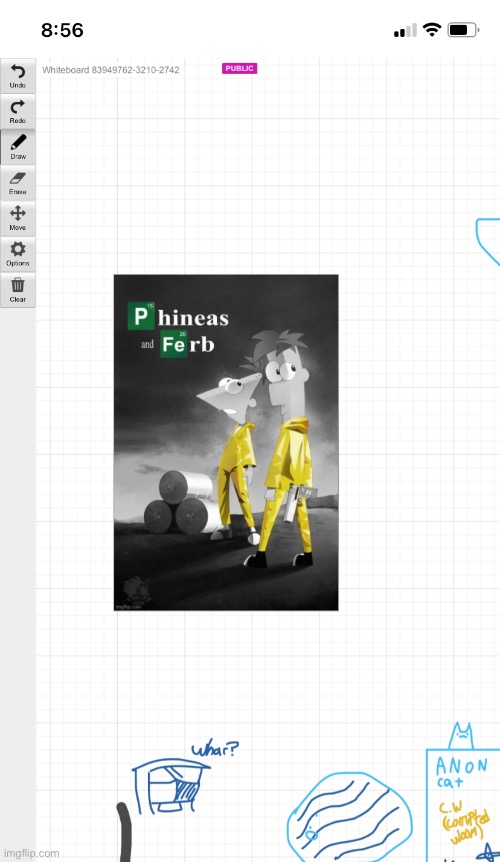Tap the battery status icon
The height and width of the screenshot is (862, 500).
coord(463,30)
